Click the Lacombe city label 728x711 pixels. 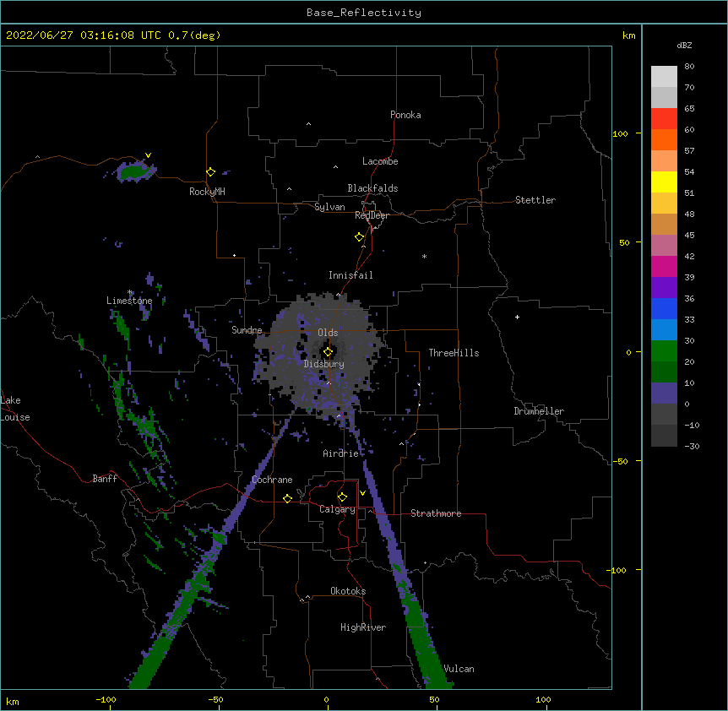380,161
